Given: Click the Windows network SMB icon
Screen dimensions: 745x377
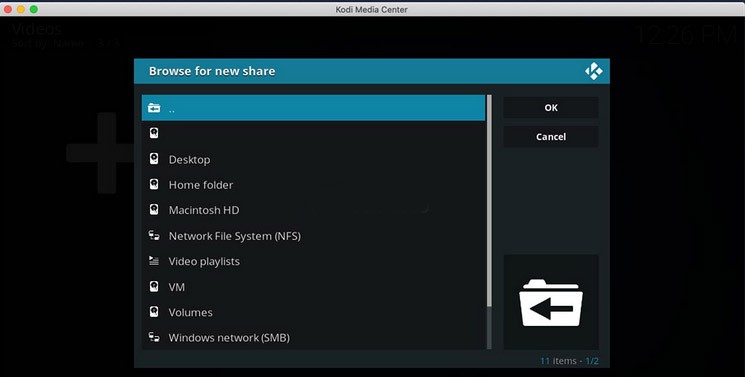Looking at the screenshot, I should click(x=154, y=337).
